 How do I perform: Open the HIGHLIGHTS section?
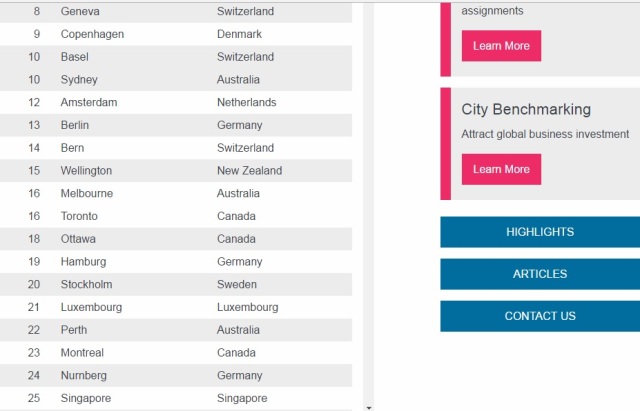[x=540, y=232]
